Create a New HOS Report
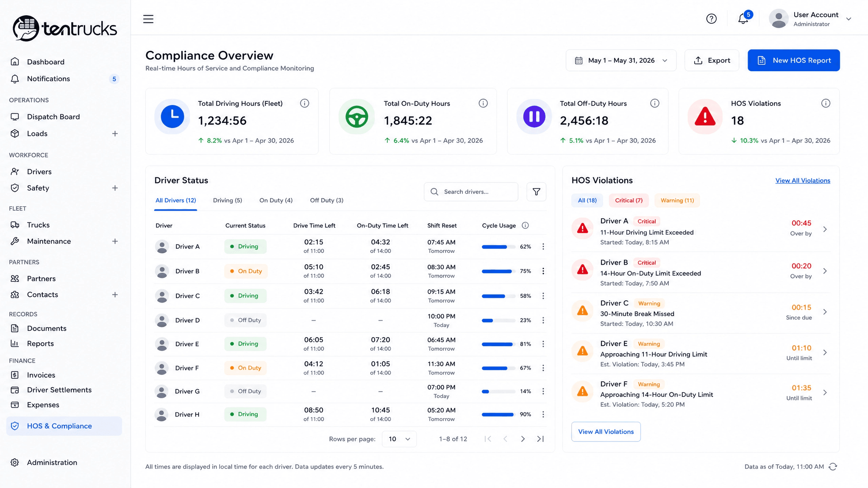The width and height of the screenshot is (868, 488). click(794, 61)
